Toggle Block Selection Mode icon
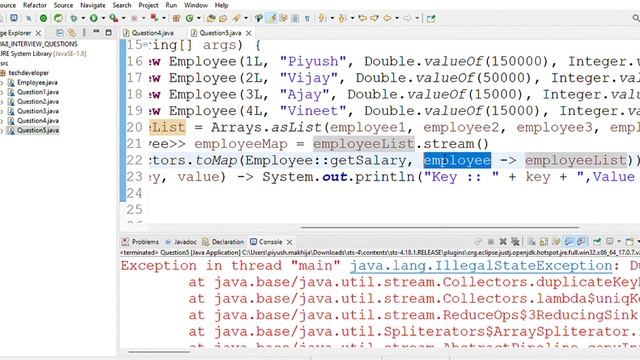The width and height of the screenshot is (640, 360). pos(295,18)
